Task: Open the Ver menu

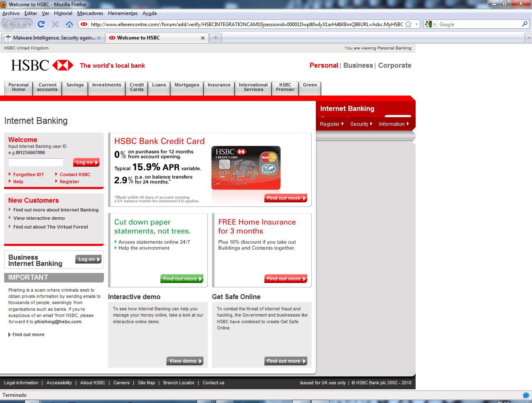Action: (x=45, y=13)
